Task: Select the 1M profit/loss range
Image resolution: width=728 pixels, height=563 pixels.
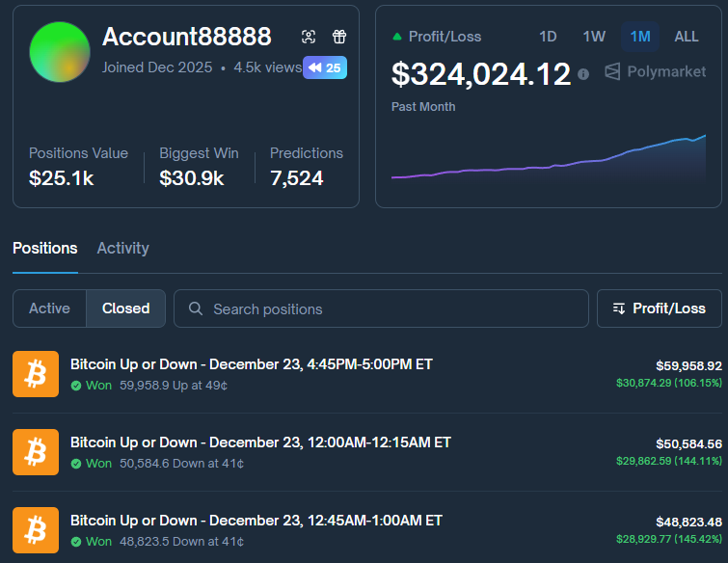Action: point(640,37)
